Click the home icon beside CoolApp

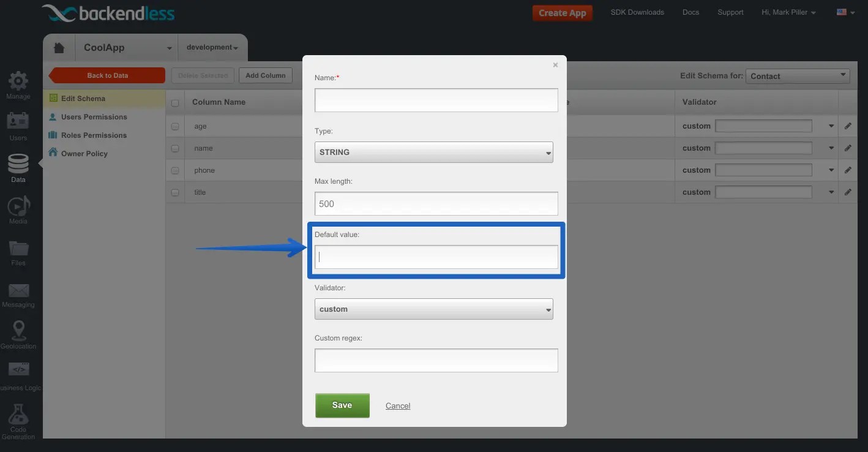pos(58,47)
